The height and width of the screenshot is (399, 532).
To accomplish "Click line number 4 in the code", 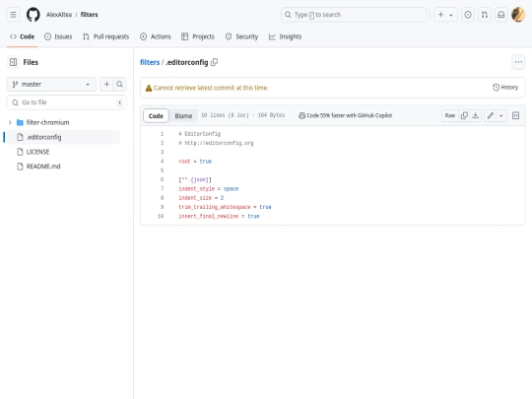I will click(162, 162).
